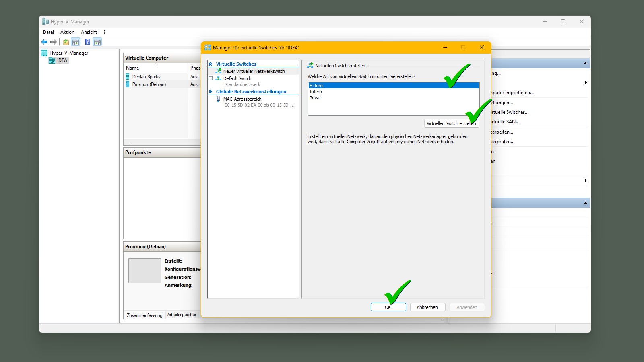Select the IDEA server node
The image size is (644, 362).
coord(62,60)
